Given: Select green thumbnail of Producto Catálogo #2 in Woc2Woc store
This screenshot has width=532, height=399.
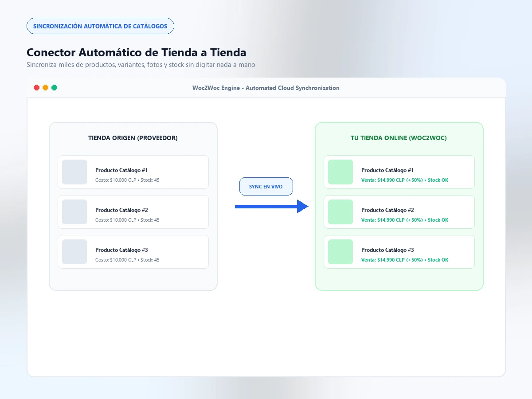Looking at the screenshot, I should point(340,212).
